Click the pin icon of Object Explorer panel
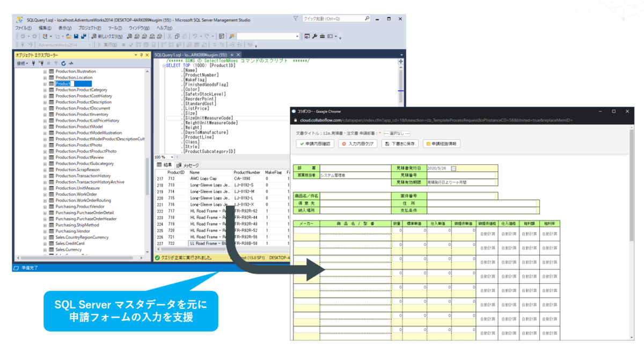Image resolution: width=644 pixels, height=345 pixels. (141, 55)
